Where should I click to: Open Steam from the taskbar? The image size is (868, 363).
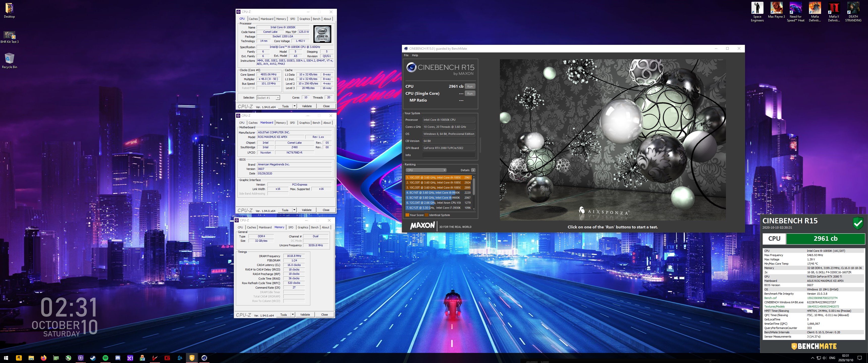(x=93, y=358)
